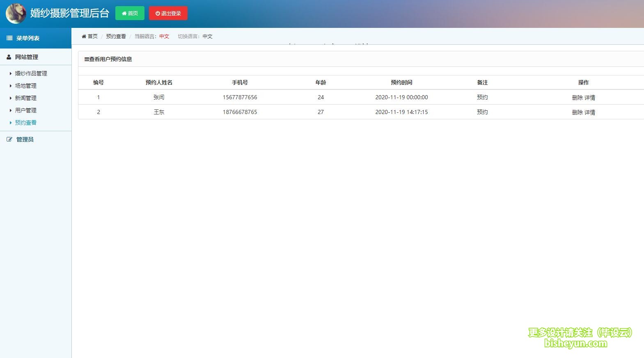Delete the 张闫 reservation row
Screen dimensions: 644x358
pos(578,98)
